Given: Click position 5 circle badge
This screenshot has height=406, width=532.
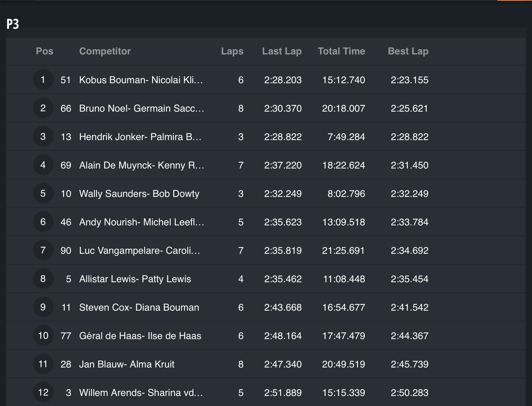Looking at the screenshot, I should coord(43,193).
